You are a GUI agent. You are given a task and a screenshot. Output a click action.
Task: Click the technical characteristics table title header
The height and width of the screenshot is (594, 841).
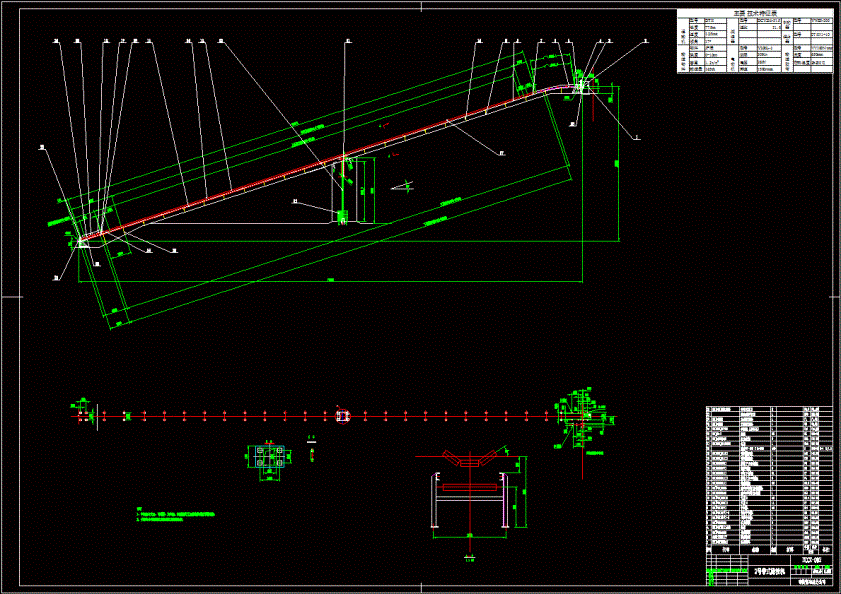(755, 13)
